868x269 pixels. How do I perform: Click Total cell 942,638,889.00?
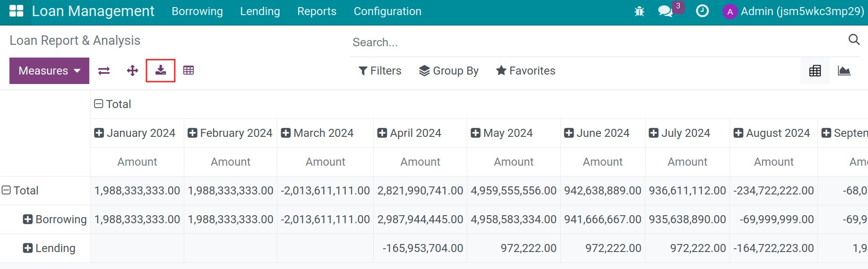(x=602, y=191)
